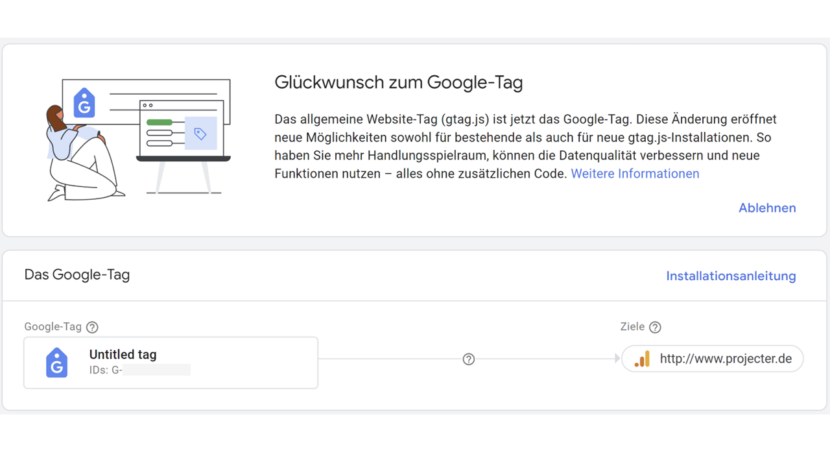Click the help icon next to Google-Tag label

[92, 327]
